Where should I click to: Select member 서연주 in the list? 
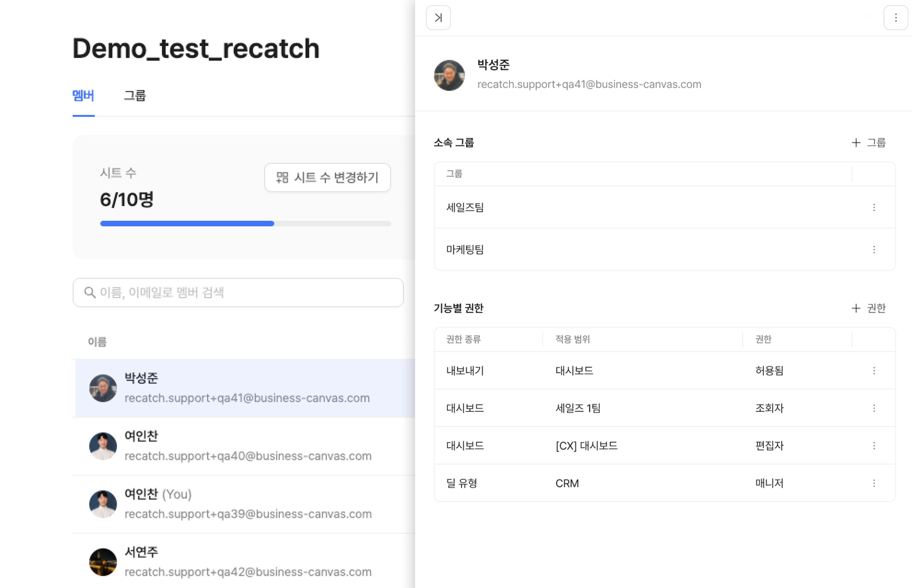point(244,561)
